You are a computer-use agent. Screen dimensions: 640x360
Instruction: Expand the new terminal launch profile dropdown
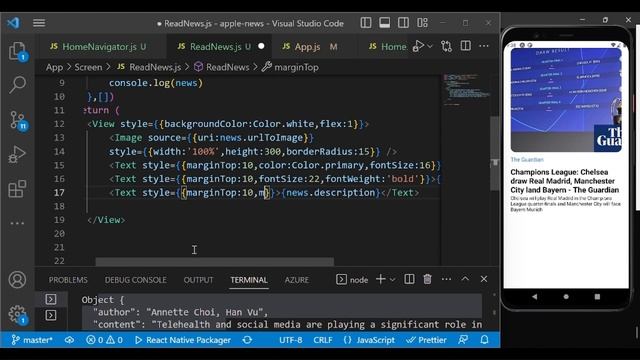pyautogui.click(x=392, y=280)
